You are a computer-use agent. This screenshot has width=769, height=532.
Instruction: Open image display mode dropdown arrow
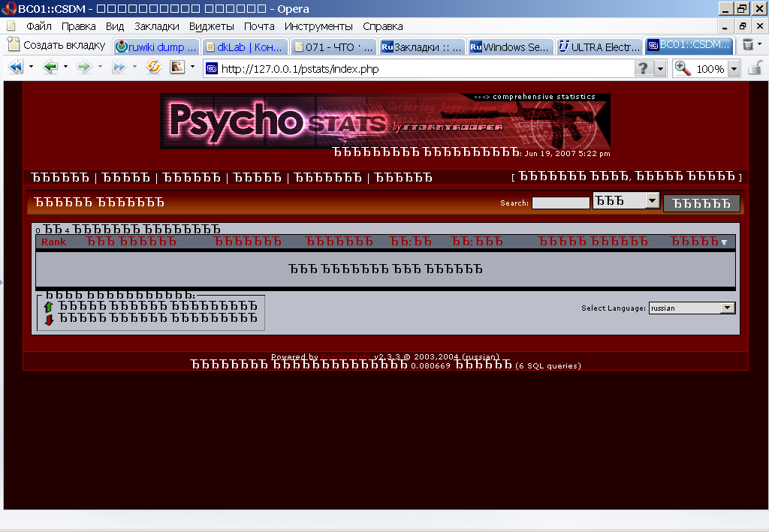pos(192,66)
